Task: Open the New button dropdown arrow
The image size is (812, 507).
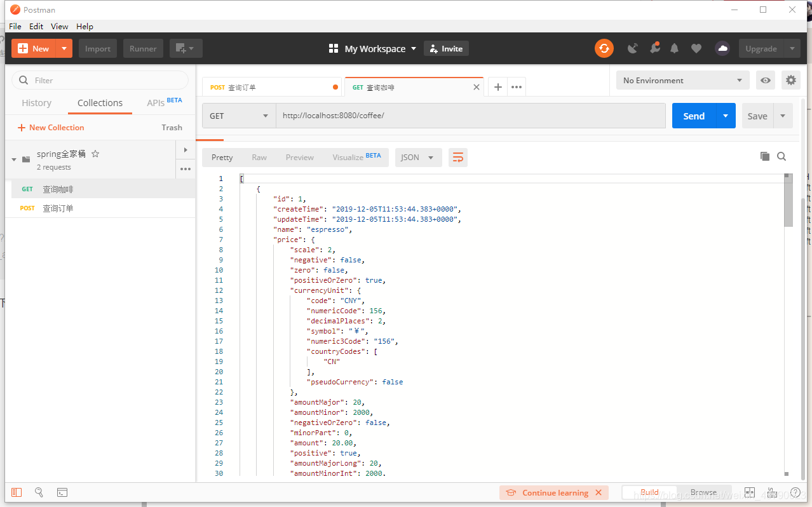Action: [x=64, y=48]
